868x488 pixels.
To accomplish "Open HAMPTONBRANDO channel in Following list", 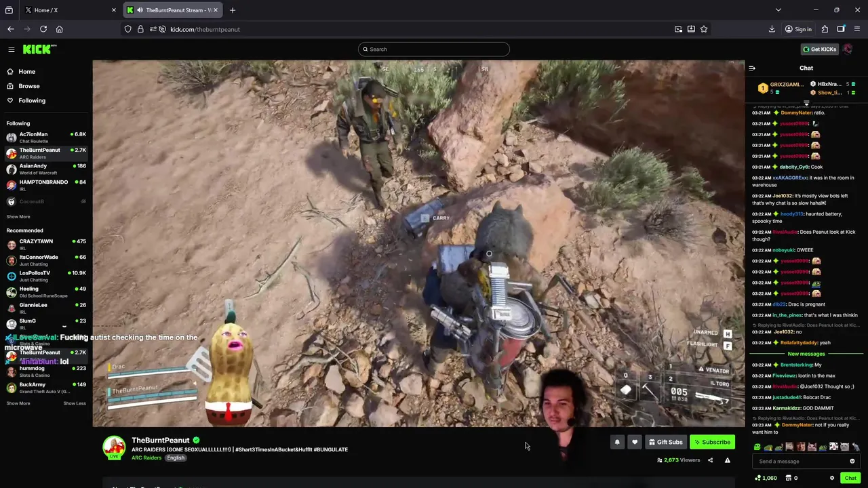I will [x=46, y=185].
